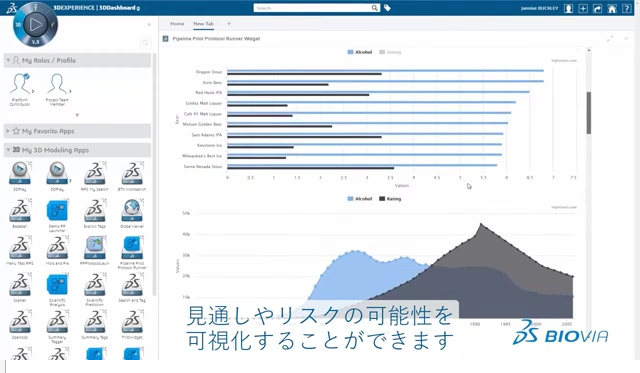This screenshot has width=640, height=373.
Task: Show more roles with the down arrow
Action: (77, 115)
